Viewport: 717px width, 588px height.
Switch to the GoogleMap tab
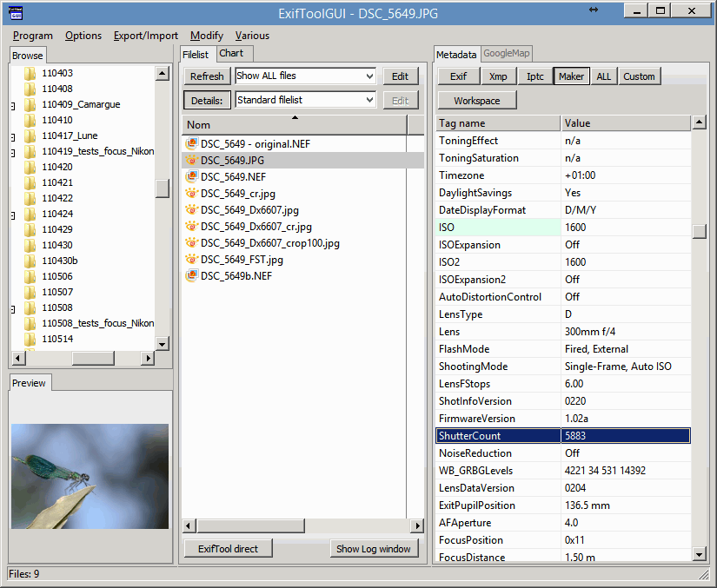[506, 54]
